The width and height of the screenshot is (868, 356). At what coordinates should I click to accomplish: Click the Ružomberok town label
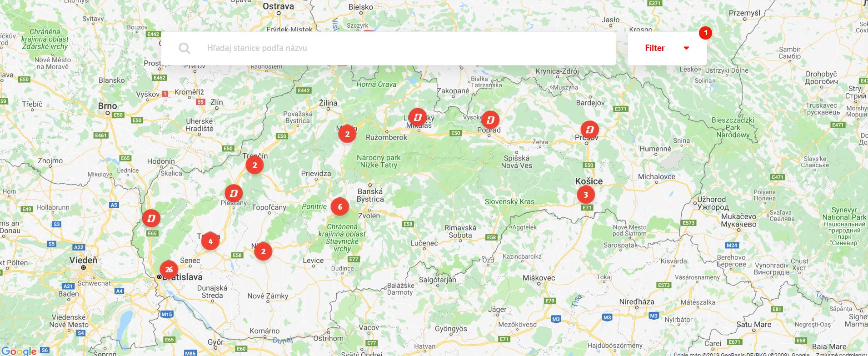click(x=386, y=137)
